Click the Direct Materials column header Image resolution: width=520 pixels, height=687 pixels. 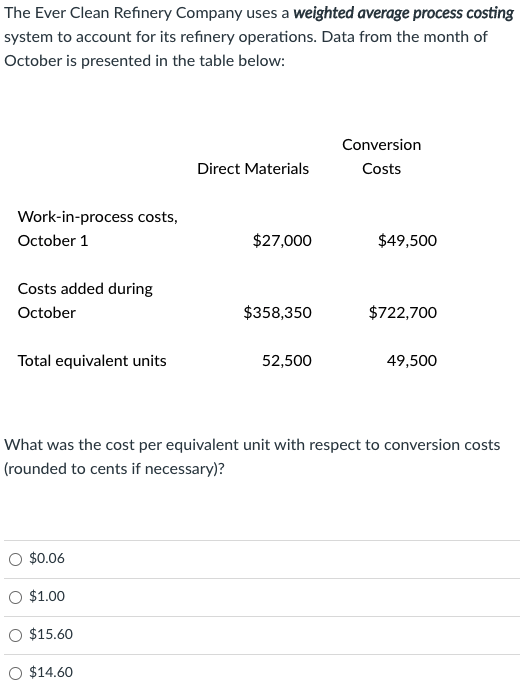click(x=253, y=169)
